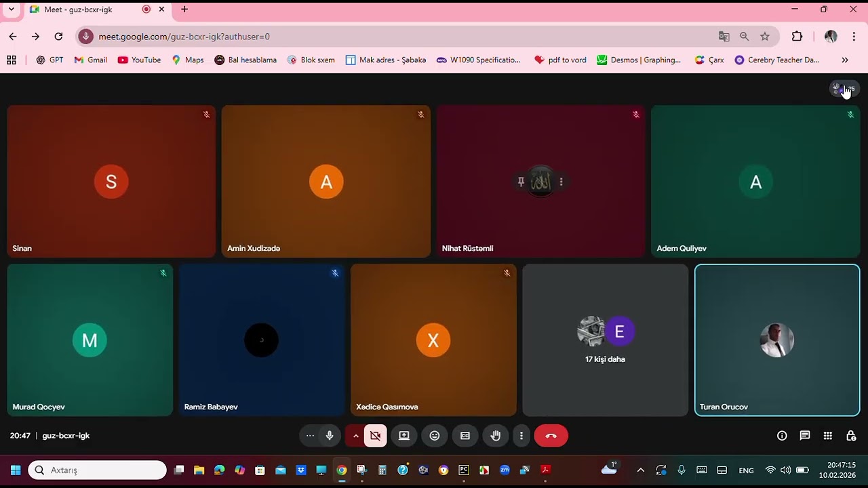The height and width of the screenshot is (488, 868).
Task: Open meeting details info icon
Action: (x=782, y=436)
